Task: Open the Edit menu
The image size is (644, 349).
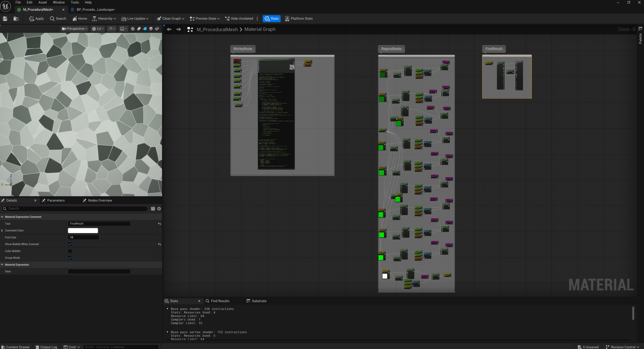Action: (29, 2)
